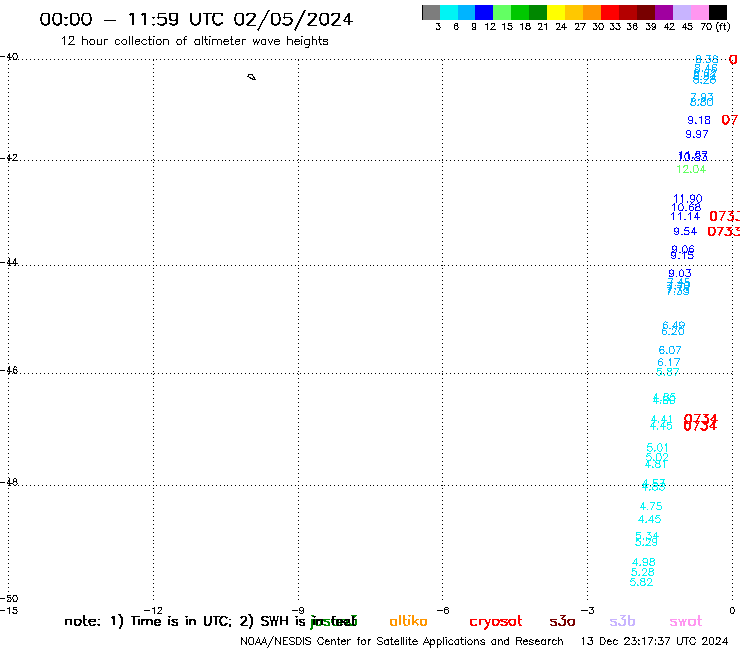
Task: Click the 9.03 wave height value
Action: pyautogui.click(x=680, y=273)
